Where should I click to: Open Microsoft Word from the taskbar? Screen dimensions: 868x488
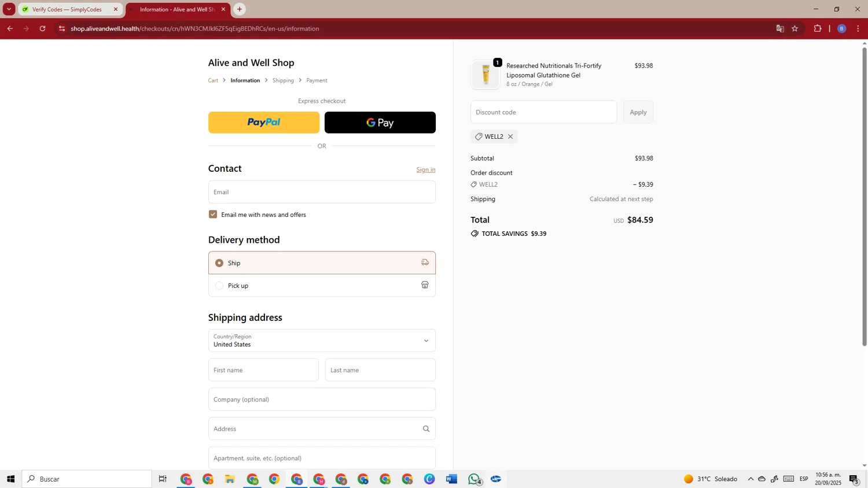tap(452, 479)
